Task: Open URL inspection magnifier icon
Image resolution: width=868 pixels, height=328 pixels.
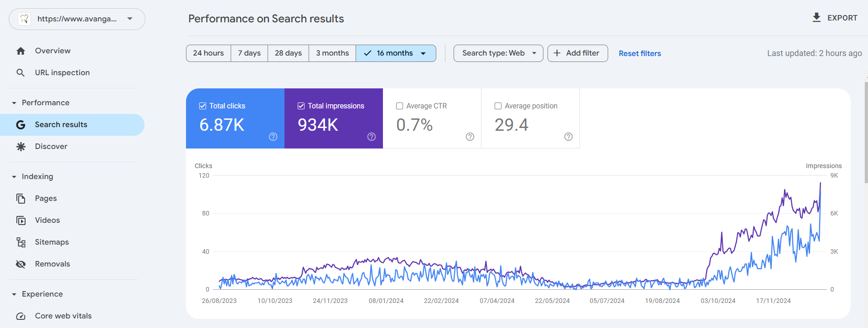Action: 21,73
